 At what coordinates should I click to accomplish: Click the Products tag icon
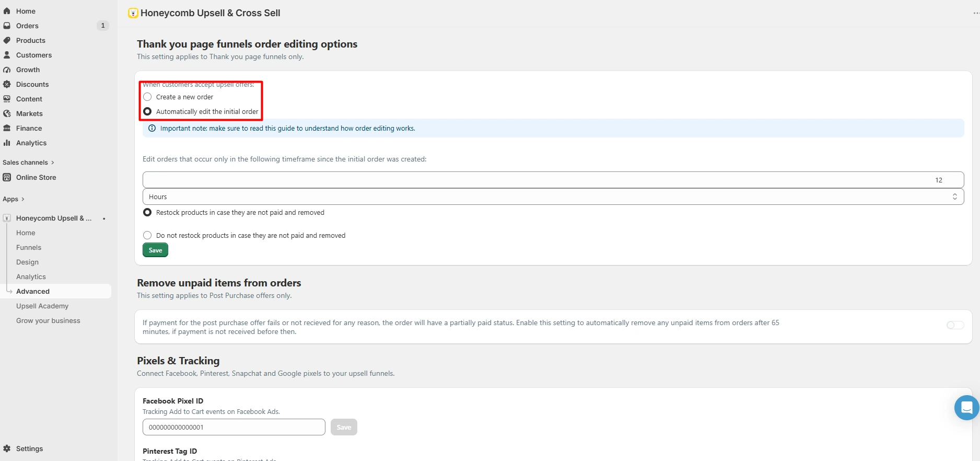click(x=7, y=40)
